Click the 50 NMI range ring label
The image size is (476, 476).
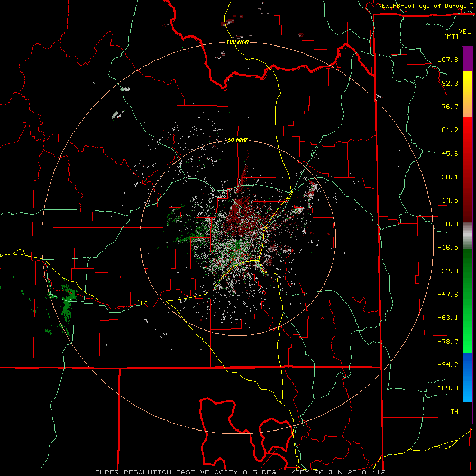[237, 140]
